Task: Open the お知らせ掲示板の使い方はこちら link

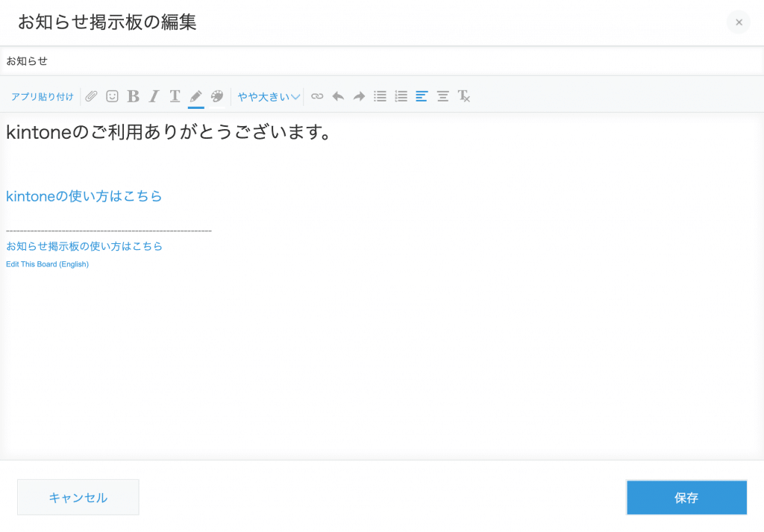Action: 84,246
